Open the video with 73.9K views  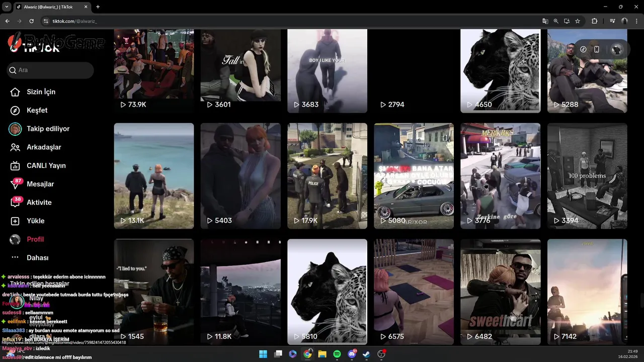(x=154, y=71)
